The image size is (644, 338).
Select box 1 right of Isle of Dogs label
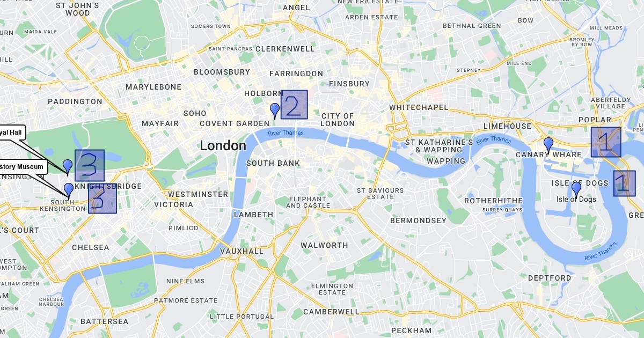click(x=625, y=183)
